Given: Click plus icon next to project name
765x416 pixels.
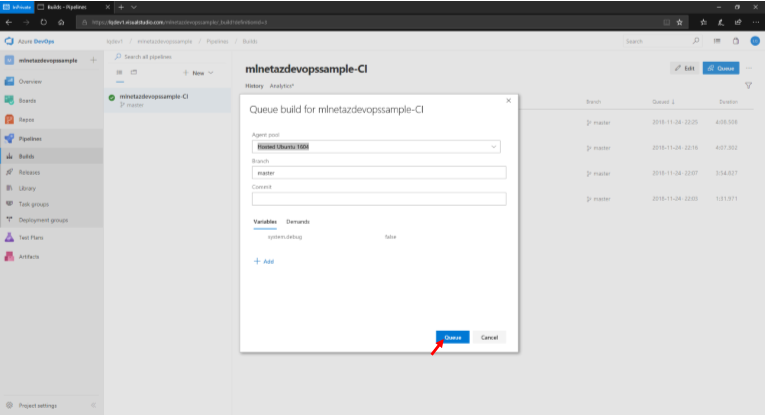Looking at the screenshot, I should pyautogui.click(x=93, y=60).
